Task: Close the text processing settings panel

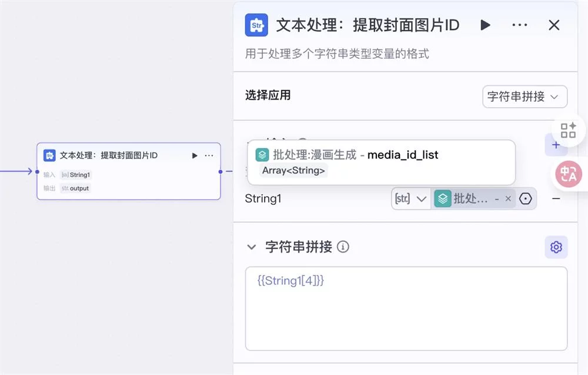Action: 554,25
